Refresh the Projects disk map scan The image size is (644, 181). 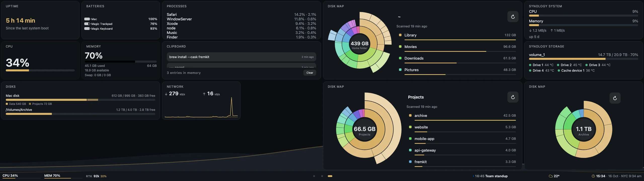(x=513, y=97)
